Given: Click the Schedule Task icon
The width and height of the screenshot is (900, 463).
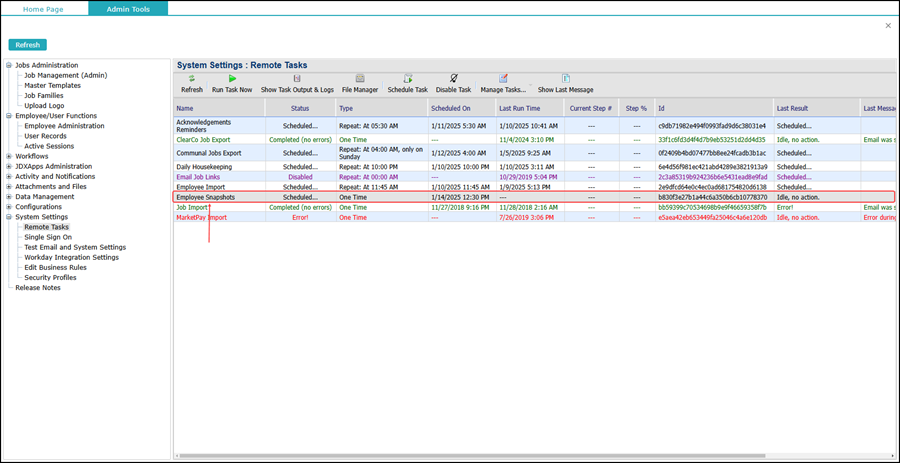Looking at the screenshot, I should pos(407,79).
